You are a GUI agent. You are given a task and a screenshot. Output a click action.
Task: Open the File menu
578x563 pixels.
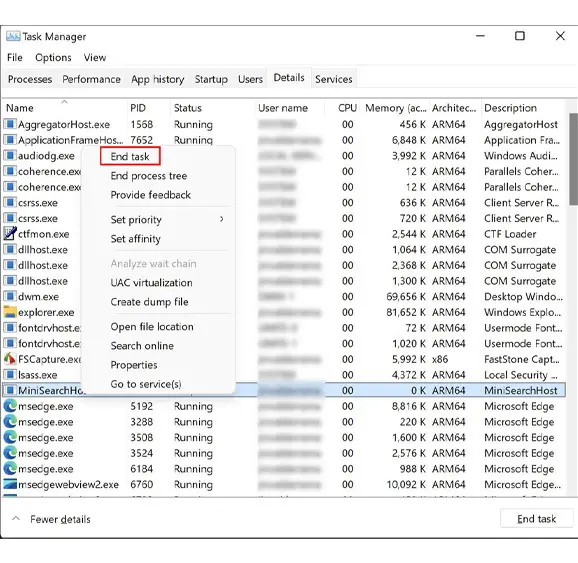coord(15,58)
